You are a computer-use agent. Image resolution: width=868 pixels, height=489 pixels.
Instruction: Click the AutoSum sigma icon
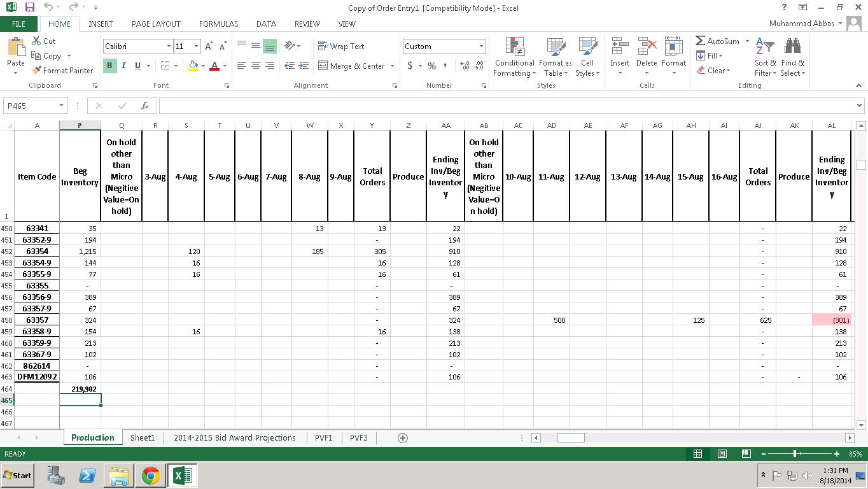tap(700, 41)
